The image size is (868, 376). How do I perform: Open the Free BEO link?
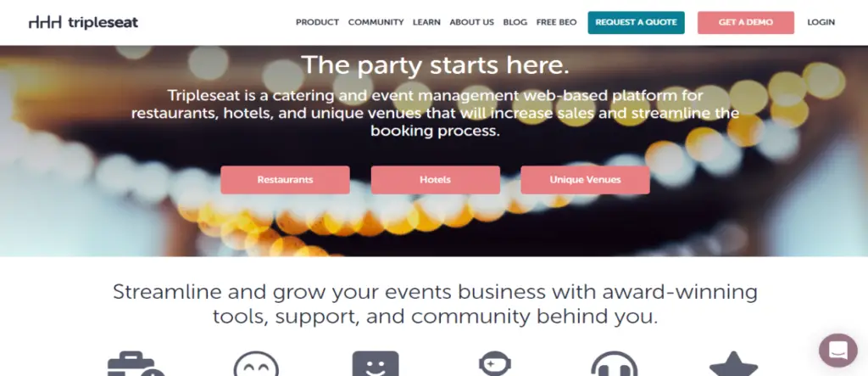556,22
